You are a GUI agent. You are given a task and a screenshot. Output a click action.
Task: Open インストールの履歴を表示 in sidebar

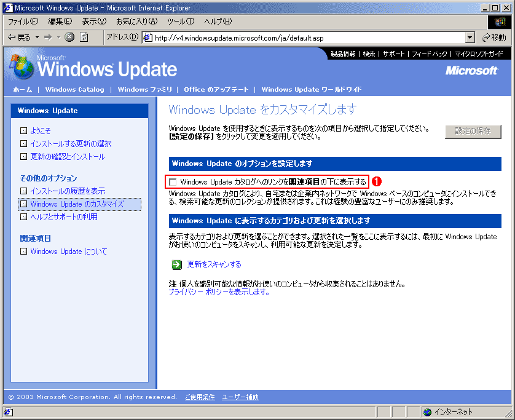pyautogui.click(x=68, y=191)
